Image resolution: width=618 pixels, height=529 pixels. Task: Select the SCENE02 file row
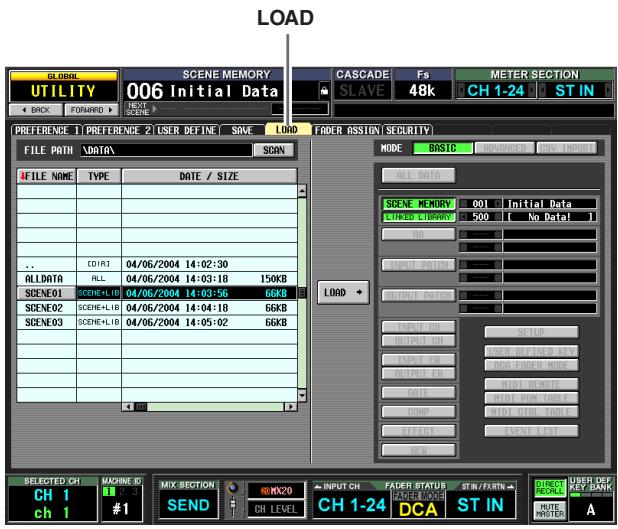coord(157,308)
